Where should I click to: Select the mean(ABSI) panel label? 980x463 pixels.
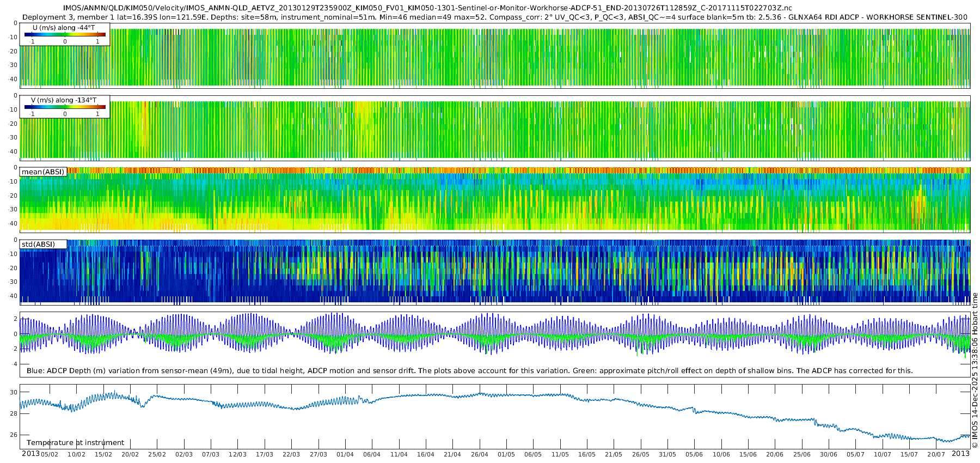point(43,172)
